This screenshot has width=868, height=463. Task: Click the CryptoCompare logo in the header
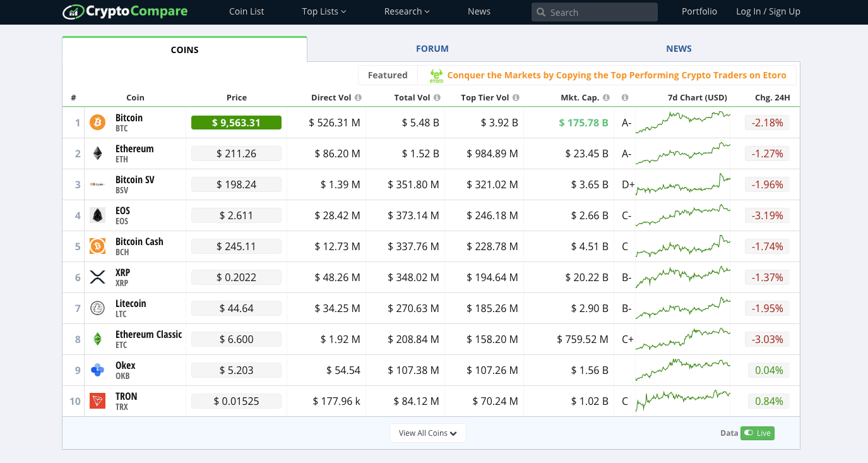point(124,11)
